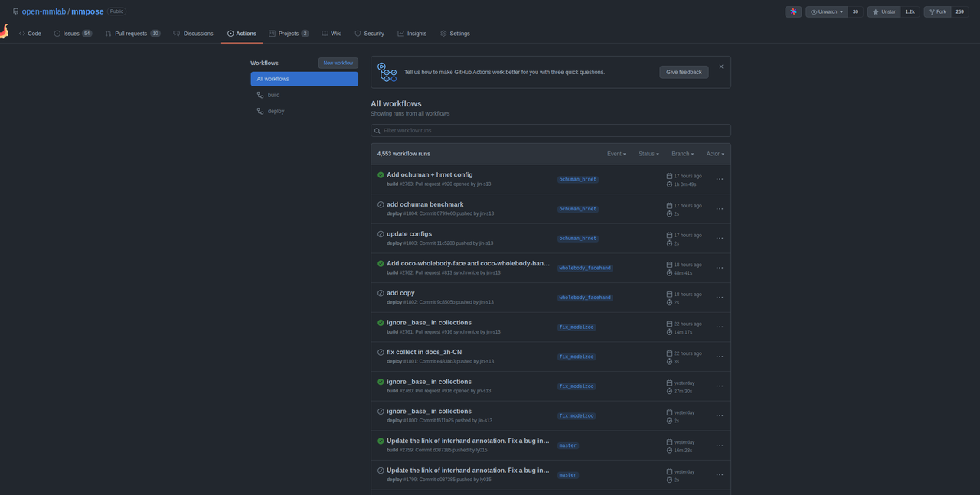
Task: Open the Event filter dropdown
Action: (616, 153)
